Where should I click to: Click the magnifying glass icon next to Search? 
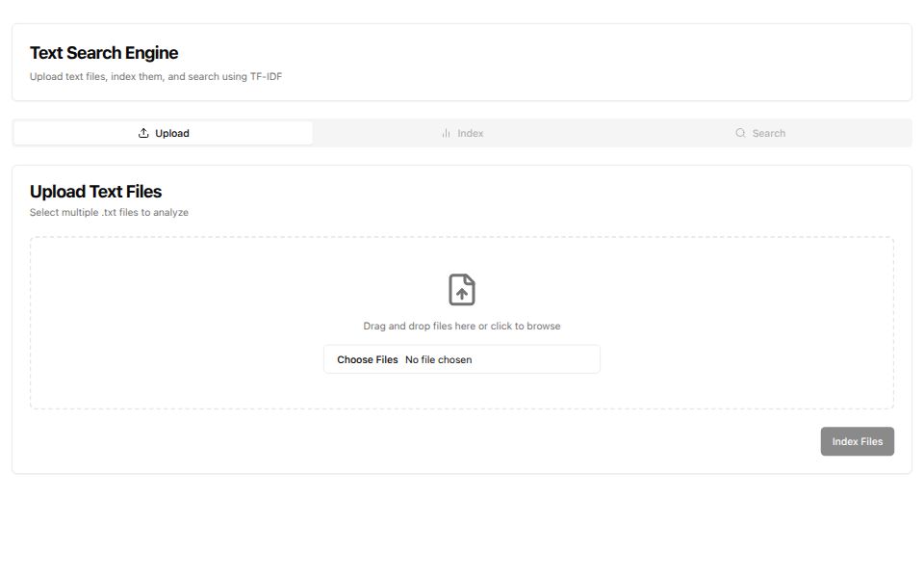point(740,132)
